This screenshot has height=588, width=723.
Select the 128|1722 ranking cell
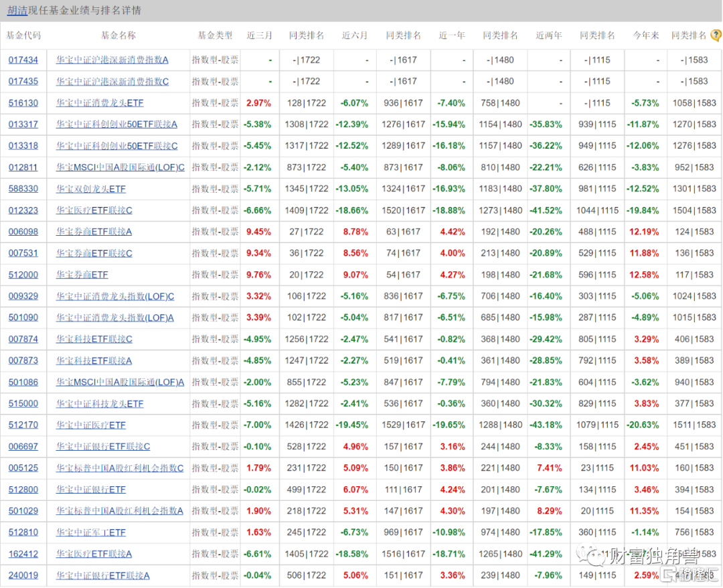(x=307, y=103)
